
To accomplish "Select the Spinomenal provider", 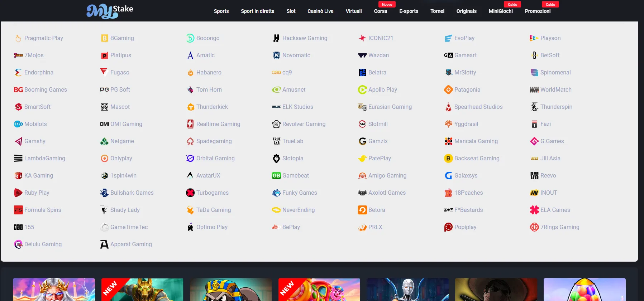I will (x=550, y=72).
